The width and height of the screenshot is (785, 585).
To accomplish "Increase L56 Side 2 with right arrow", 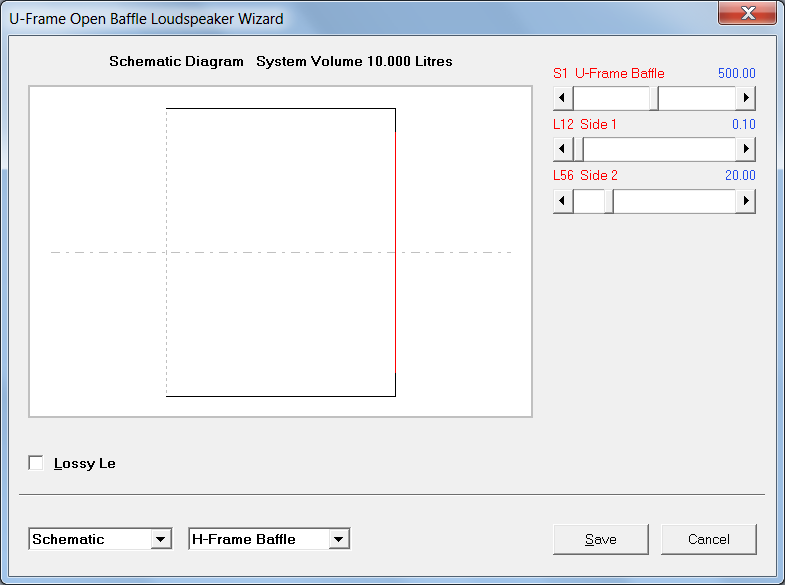I will point(745,201).
